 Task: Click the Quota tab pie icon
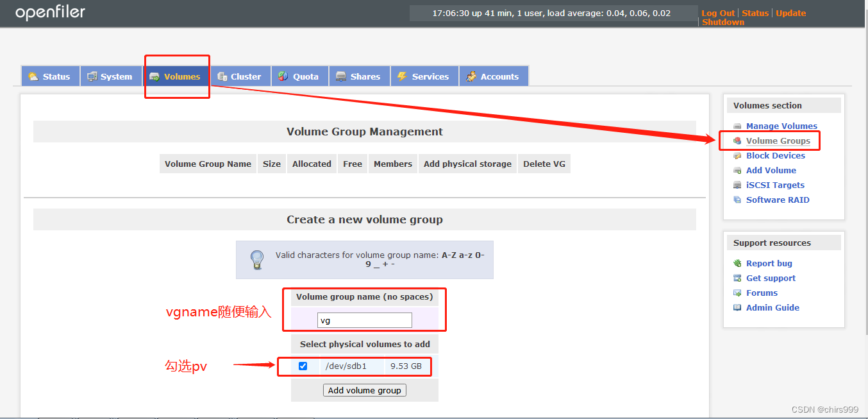click(x=283, y=76)
